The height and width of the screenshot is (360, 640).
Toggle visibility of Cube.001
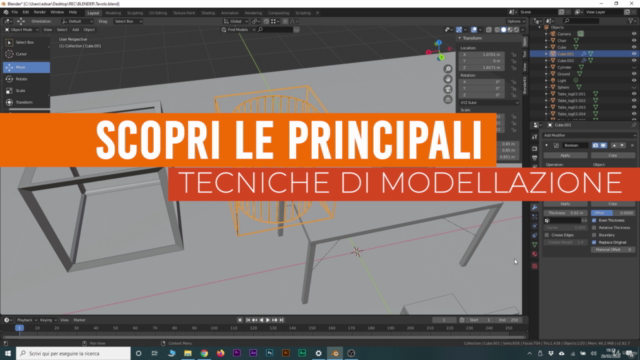click(634, 54)
